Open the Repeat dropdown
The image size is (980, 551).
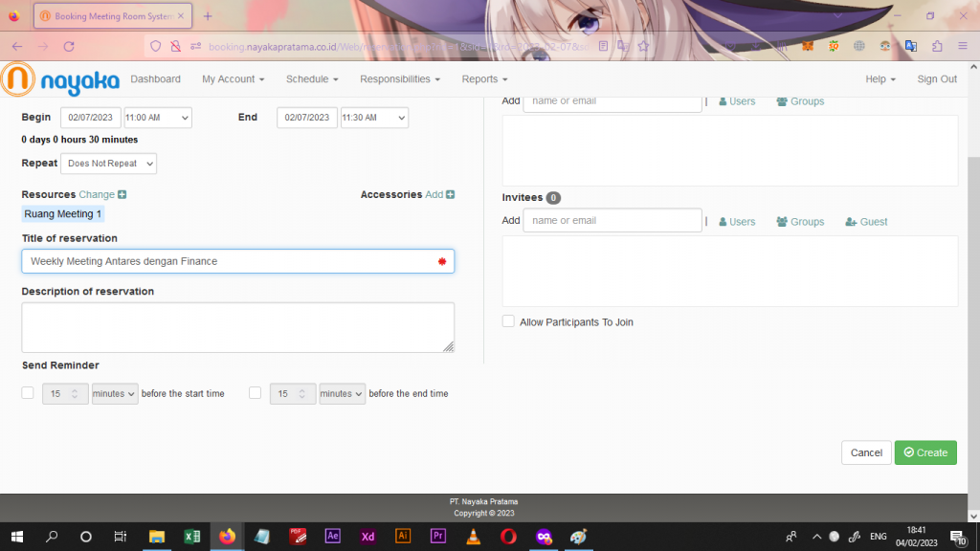(108, 164)
